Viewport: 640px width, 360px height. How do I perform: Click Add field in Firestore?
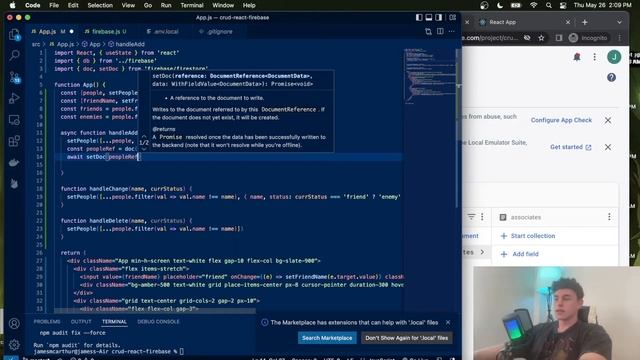tap(520, 254)
